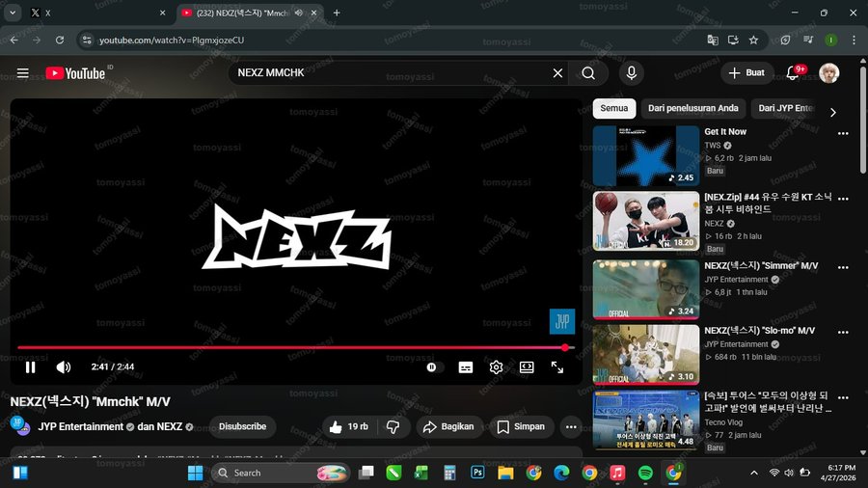The image size is (868, 488).
Task: Click the address bar URL
Action: click(x=171, y=40)
